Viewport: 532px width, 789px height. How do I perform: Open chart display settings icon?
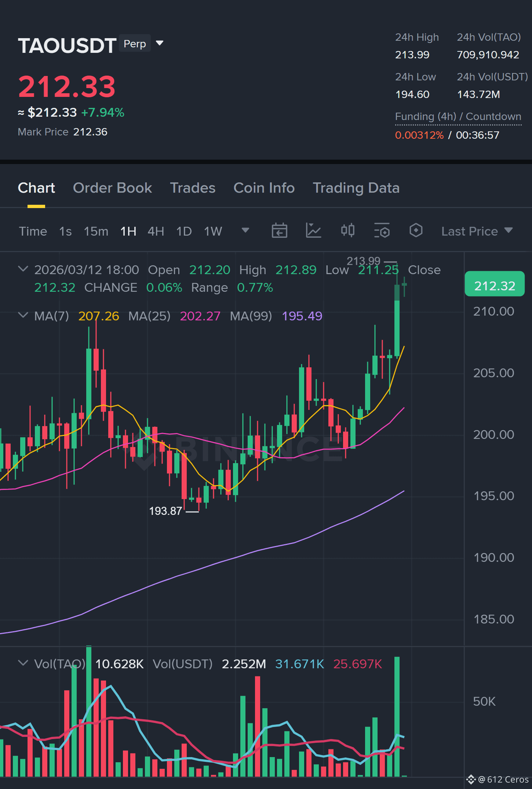(382, 230)
